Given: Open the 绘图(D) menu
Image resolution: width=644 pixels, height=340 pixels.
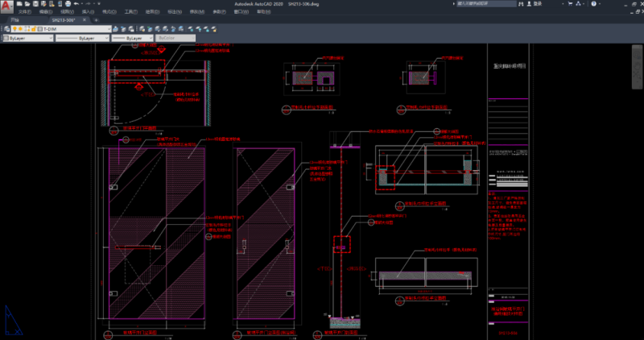Looking at the screenshot, I should pyautogui.click(x=152, y=12).
